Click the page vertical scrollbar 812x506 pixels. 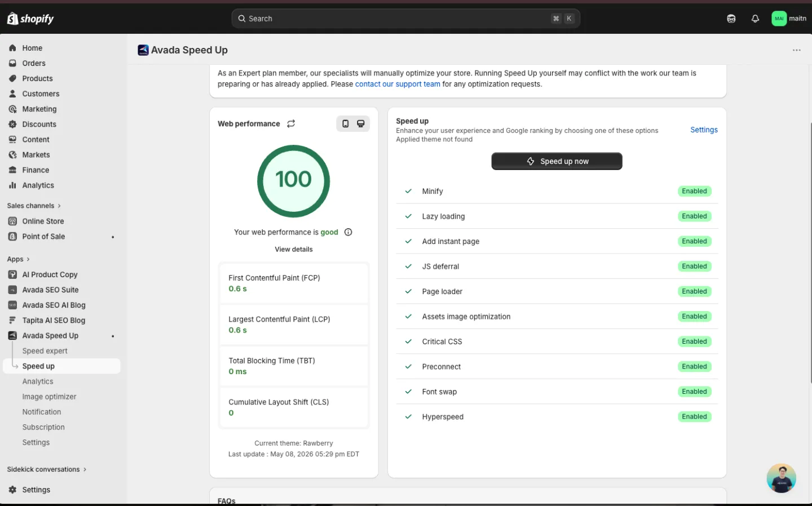[810, 254]
